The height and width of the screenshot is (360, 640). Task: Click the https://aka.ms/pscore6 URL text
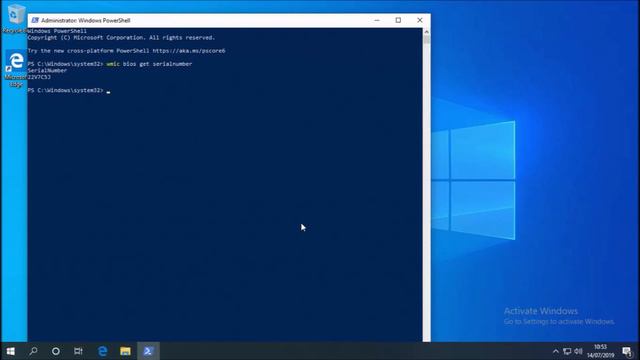(x=189, y=51)
